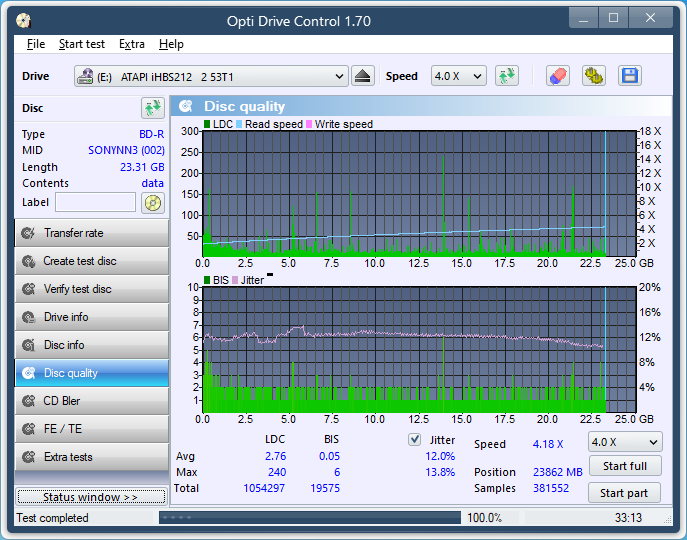Open the Start test menu
This screenshot has height=540, width=687.
tap(81, 44)
